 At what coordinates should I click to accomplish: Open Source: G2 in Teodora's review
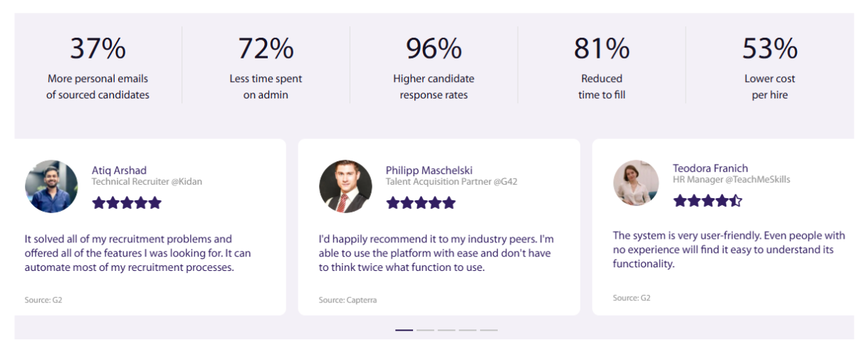(632, 298)
